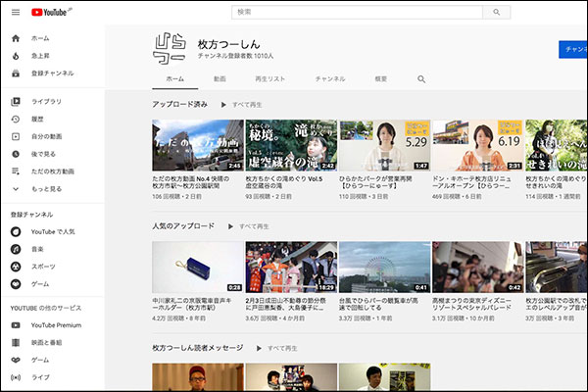
Task: Click the YouTube logo
Action: (x=50, y=12)
